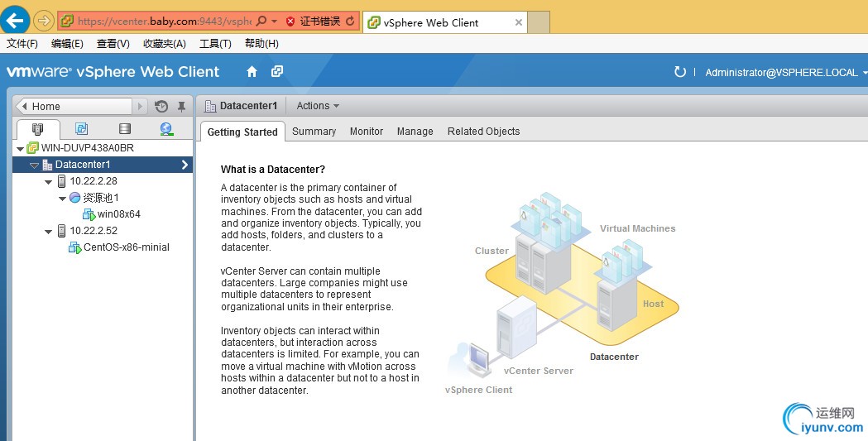Switch to the Monitor tab
The height and width of the screenshot is (441, 868).
pyautogui.click(x=367, y=131)
